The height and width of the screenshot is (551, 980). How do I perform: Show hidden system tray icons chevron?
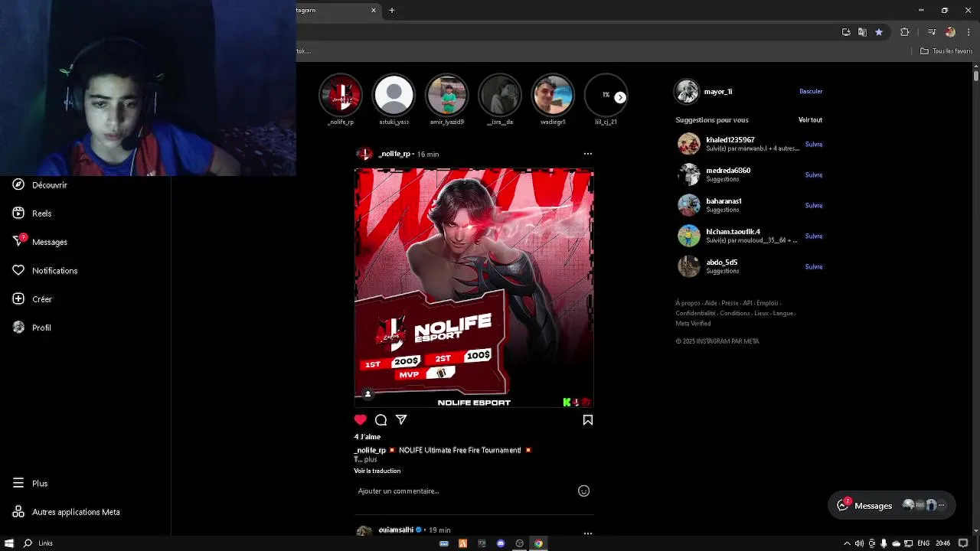click(x=847, y=543)
